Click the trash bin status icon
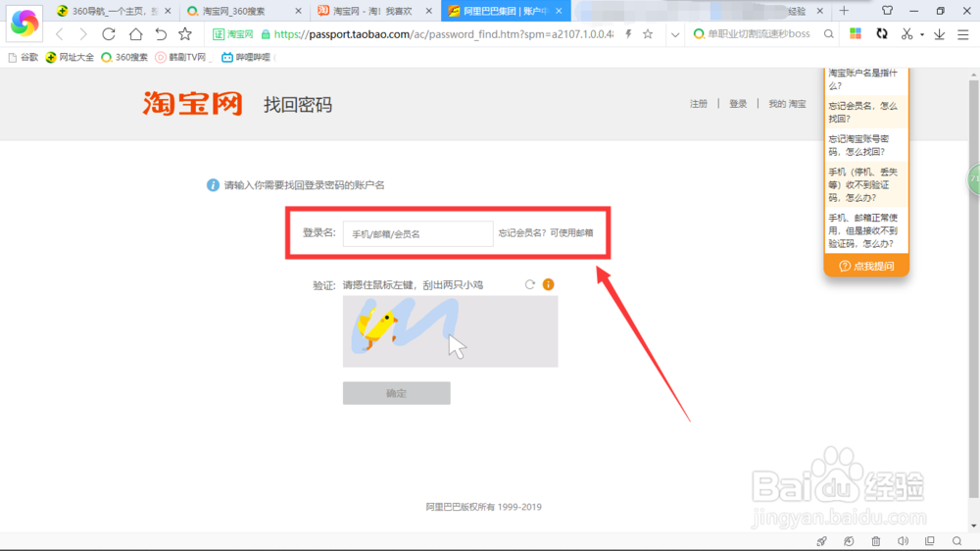The image size is (980, 551). 876,541
